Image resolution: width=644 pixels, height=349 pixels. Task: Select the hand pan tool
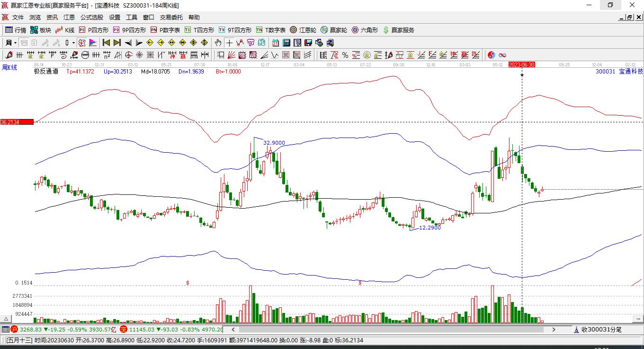[218, 43]
